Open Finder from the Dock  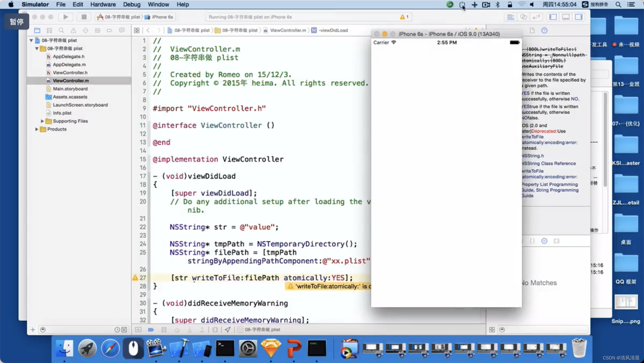[x=64, y=349]
